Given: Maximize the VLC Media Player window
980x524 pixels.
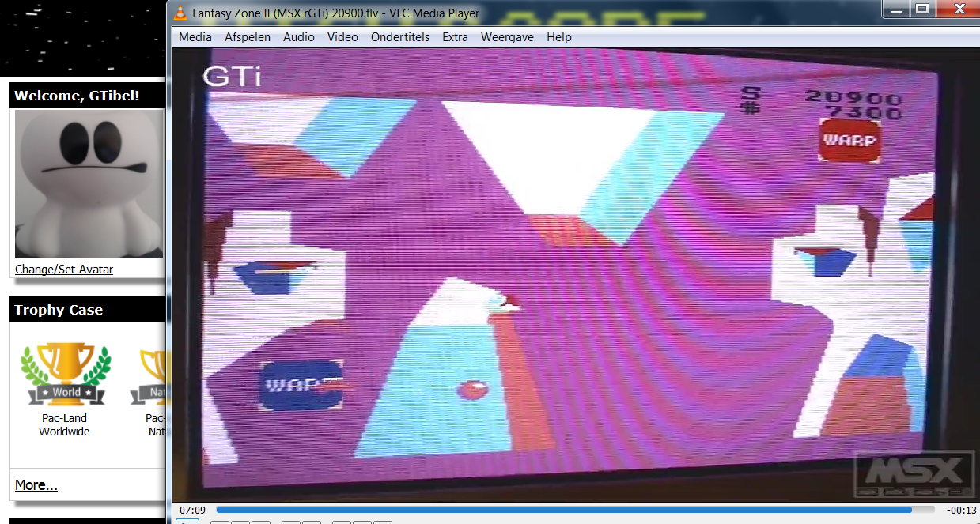Looking at the screenshot, I should coord(921,9).
